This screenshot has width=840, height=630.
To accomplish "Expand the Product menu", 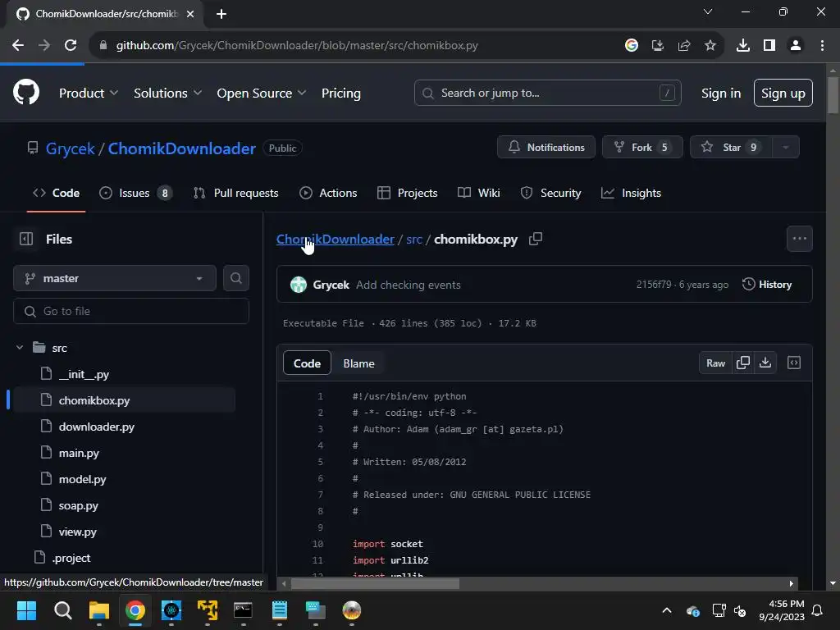I will click(89, 94).
